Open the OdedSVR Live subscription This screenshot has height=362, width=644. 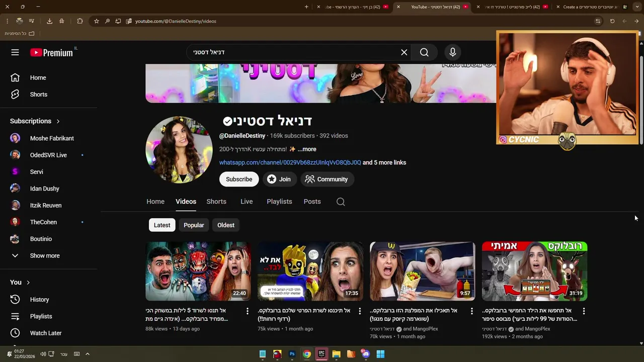coord(49,155)
